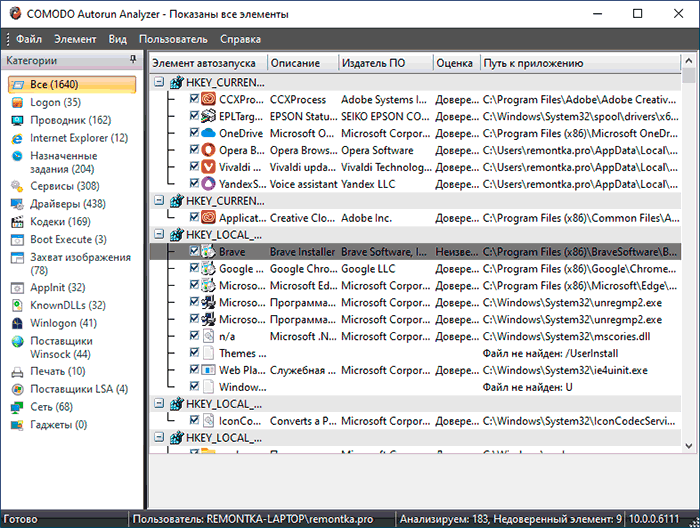Click the Поставщики Winsock globe icon
Image resolution: width=700 pixels, height=528 pixels.
click(x=17, y=341)
